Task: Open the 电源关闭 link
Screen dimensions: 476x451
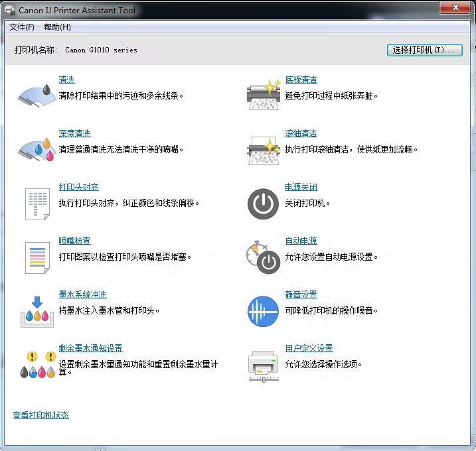Action: 301,187
